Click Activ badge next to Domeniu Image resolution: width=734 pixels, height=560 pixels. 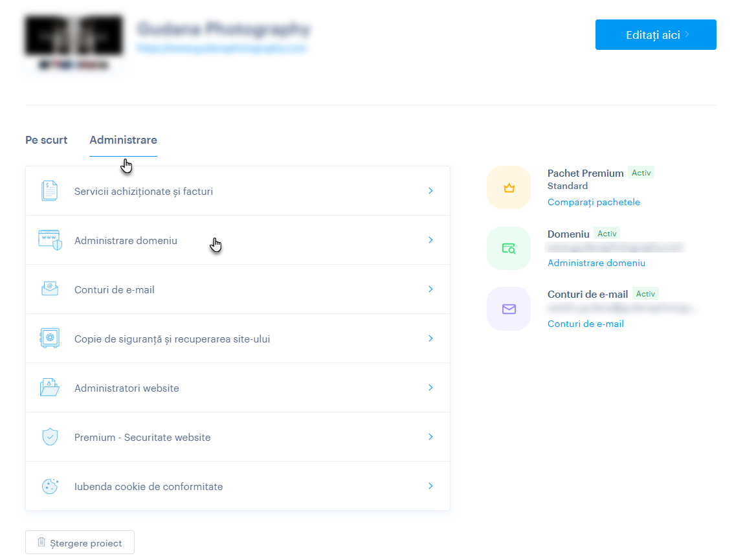click(607, 234)
